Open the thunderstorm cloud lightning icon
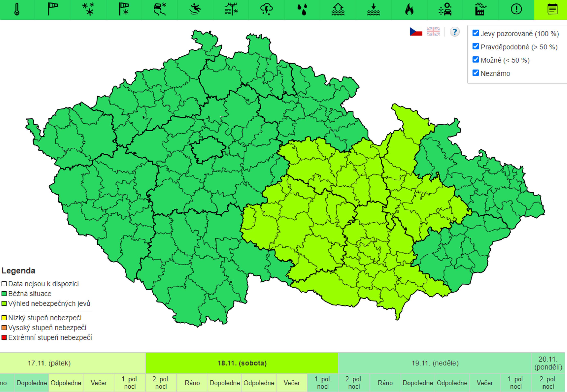567x392 pixels. (267, 9)
